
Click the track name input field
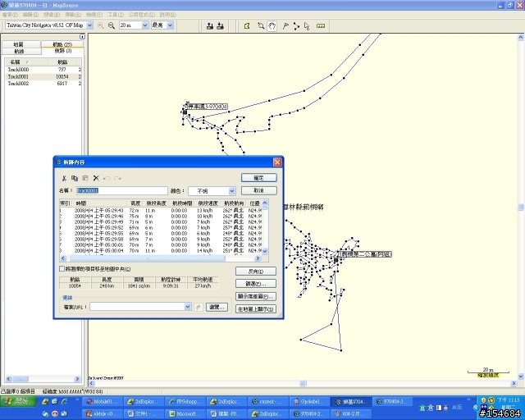(x=122, y=190)
